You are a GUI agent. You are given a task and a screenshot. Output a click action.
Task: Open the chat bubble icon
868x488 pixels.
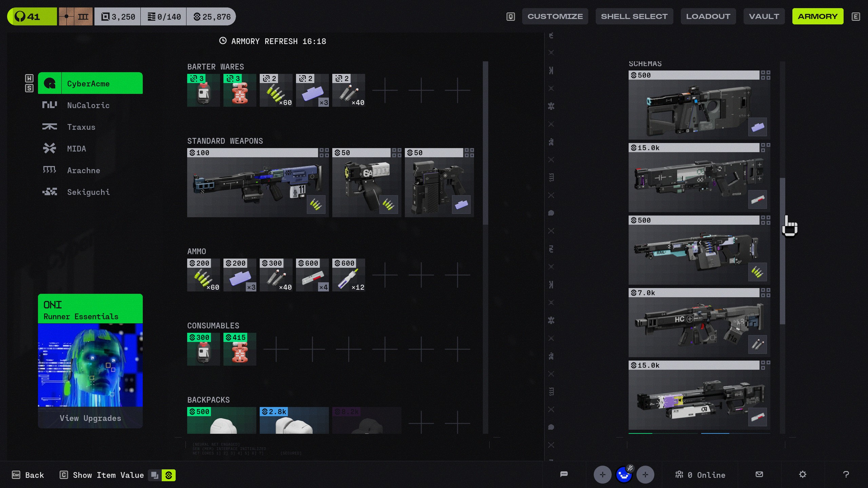(x=564, y=474)
